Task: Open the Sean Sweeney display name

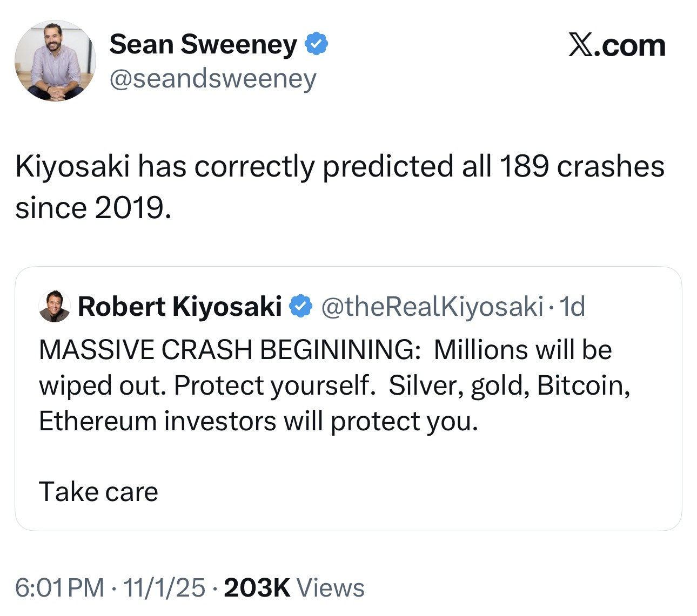Action: (x=203, y=44)
